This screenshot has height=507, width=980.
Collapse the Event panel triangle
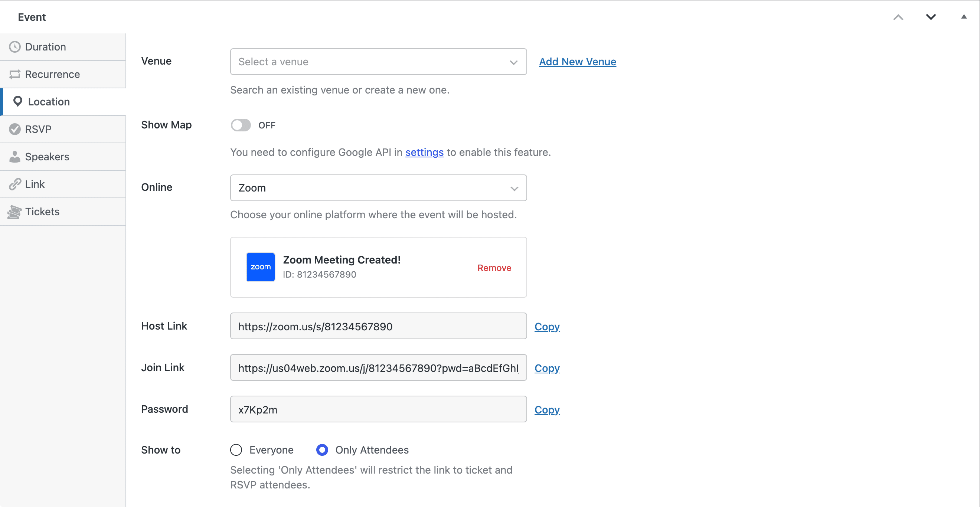click(x=964, y=17)
